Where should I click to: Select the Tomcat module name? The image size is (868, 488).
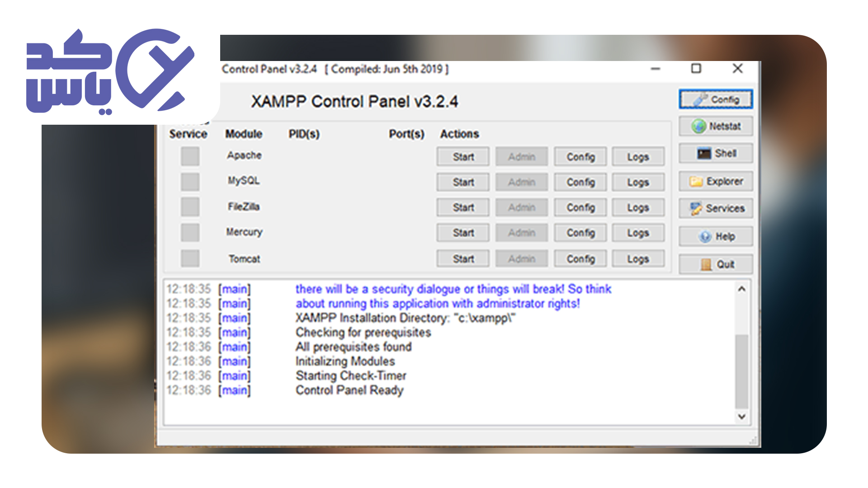click(x=244, y=259)
